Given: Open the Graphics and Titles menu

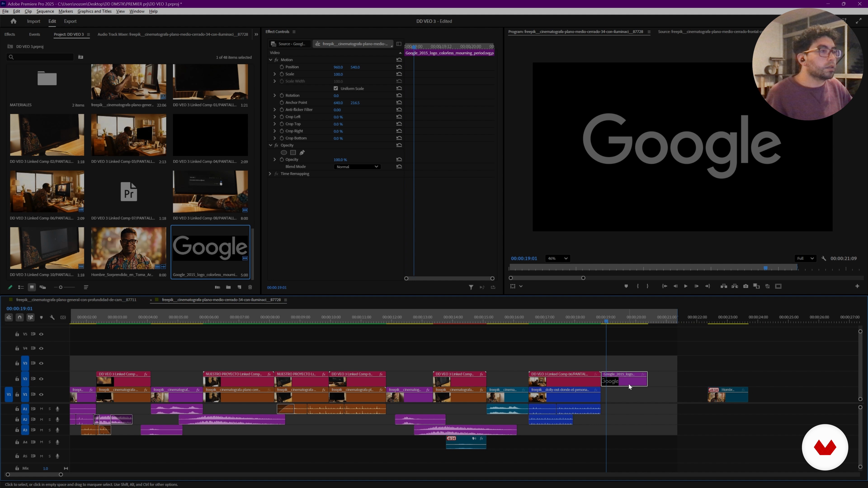Looking at the screenshot, I should [x=94, y=11].
